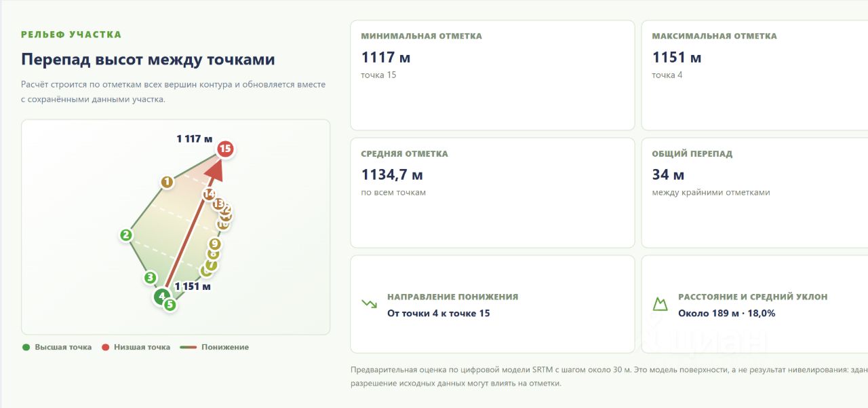The height and width of the screenshot is (408, 868).
Task: Click point 3 marker on the map
Action: 151,278
